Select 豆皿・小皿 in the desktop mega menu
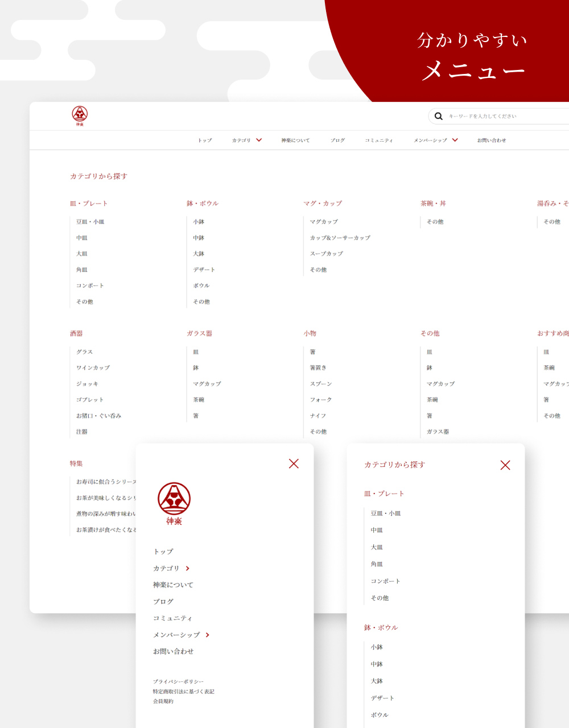 pos(90,222)
